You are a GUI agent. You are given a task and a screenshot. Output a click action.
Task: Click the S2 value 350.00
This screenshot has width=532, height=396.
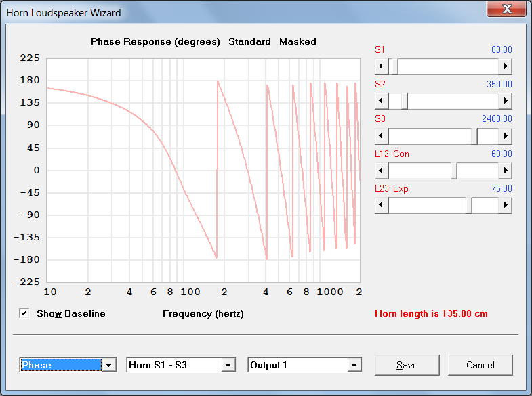click(x=499, y=84)
